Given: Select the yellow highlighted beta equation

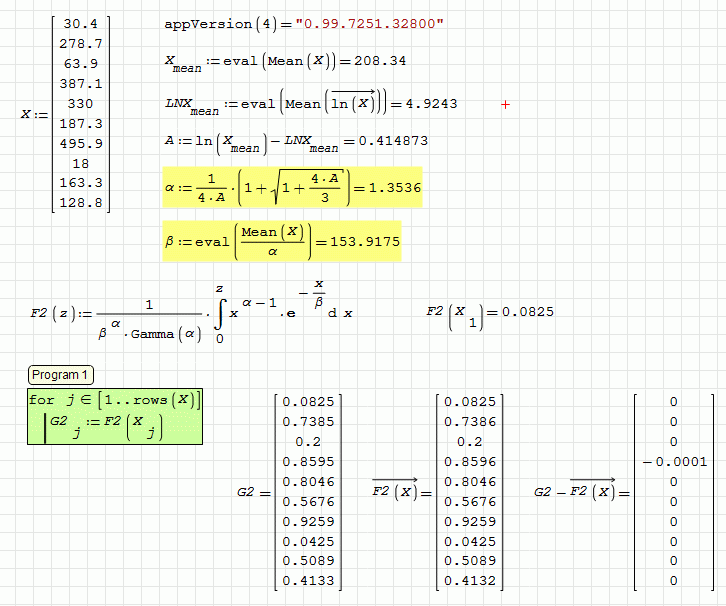Looking at the screenshot, I should (282, 241).
